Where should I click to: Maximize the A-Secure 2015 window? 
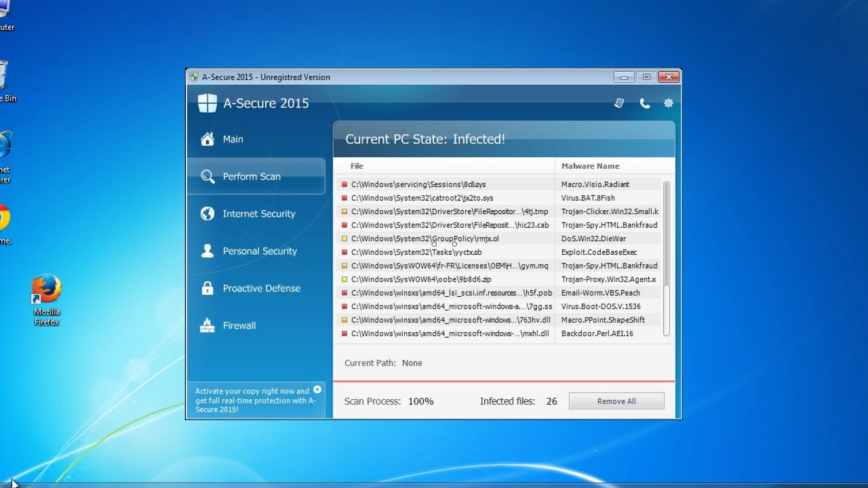pos(646,77)
